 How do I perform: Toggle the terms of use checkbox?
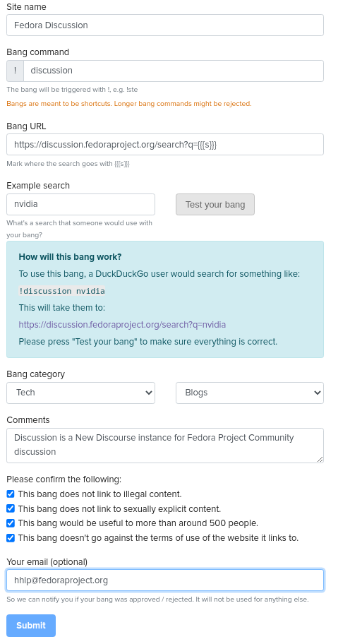(x=11, y=537)
